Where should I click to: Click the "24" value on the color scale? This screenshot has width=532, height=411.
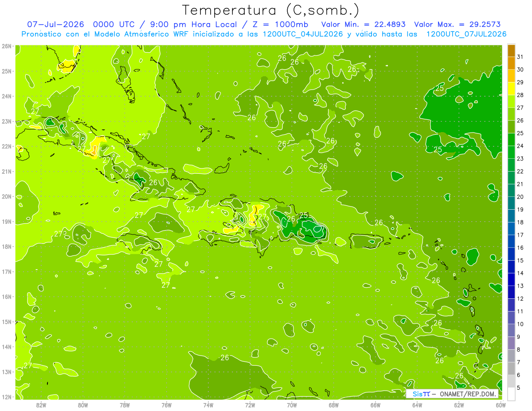pos(520,146)
